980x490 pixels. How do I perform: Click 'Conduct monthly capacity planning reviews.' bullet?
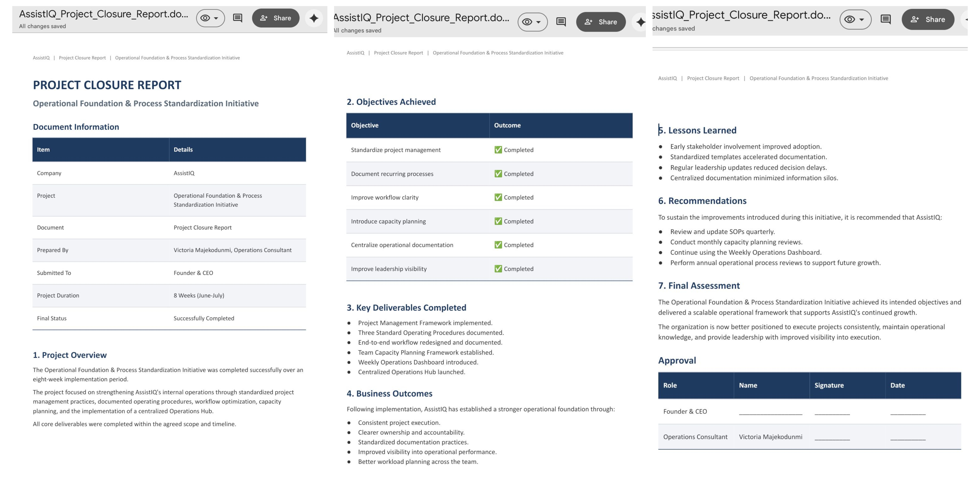(736, 242)
